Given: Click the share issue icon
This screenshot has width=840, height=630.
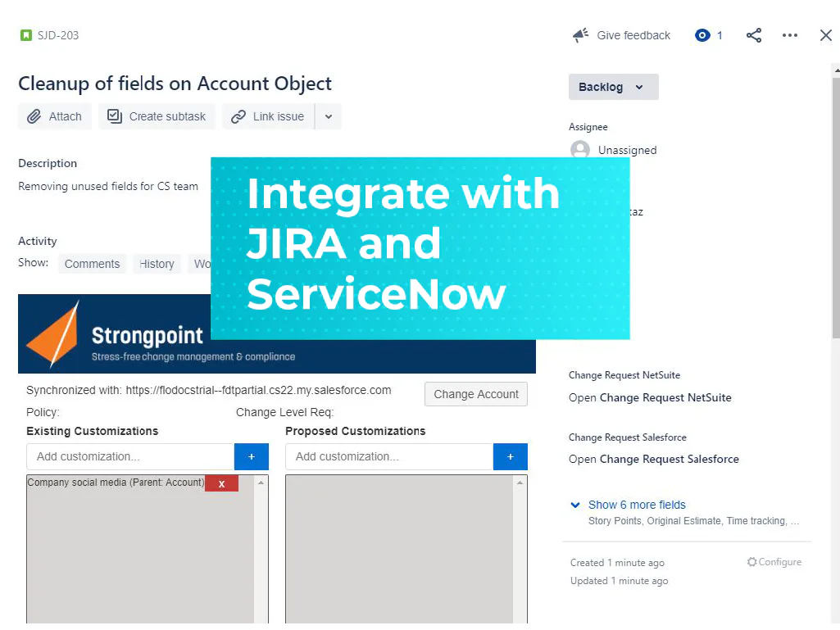Looking at the screenshot, I should [x=754, y=35].
